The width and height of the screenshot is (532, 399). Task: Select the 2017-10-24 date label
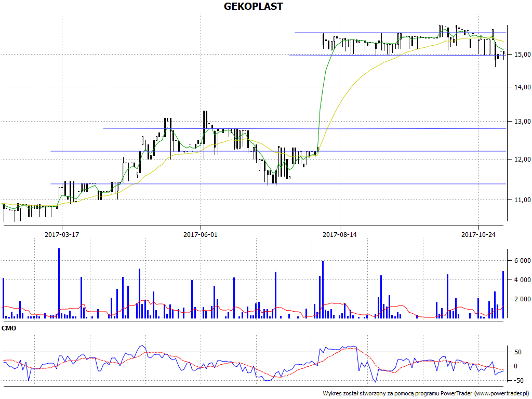click(x=478, y=234)
